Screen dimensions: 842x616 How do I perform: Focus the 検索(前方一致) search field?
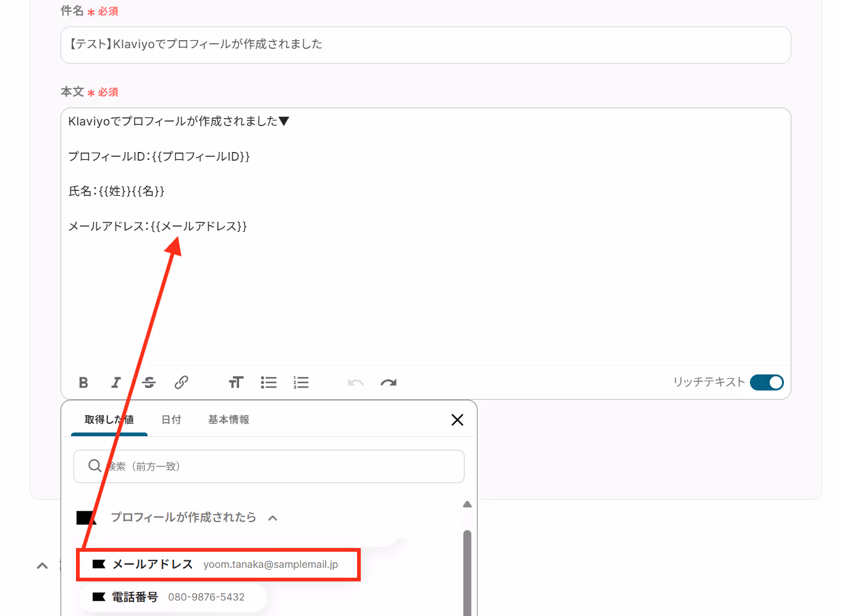click(x=269, y=466)
